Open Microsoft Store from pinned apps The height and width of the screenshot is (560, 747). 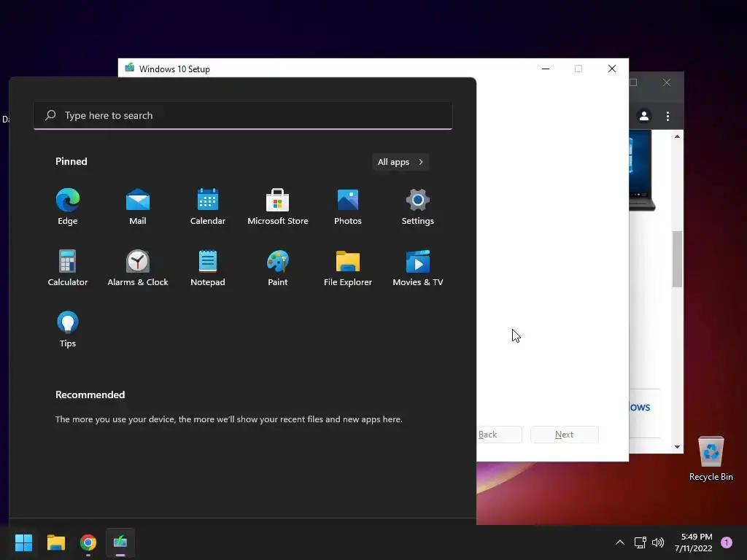(278, 206)
